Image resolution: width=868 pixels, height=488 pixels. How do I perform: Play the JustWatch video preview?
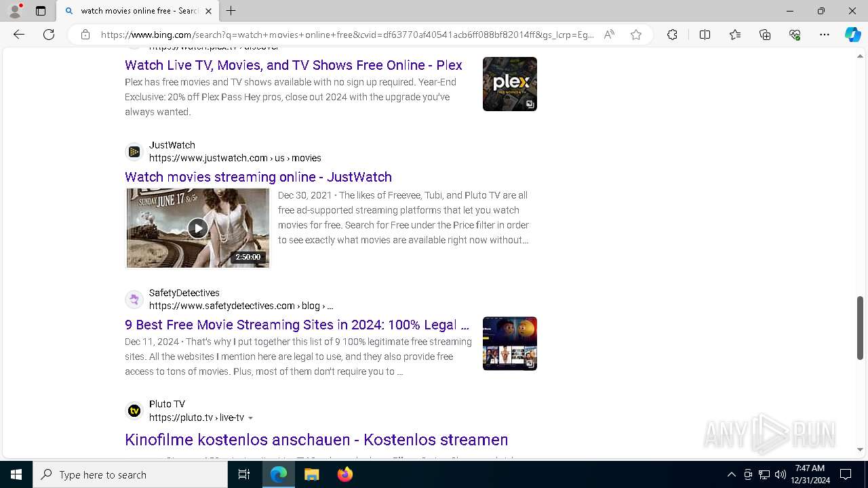point(197,228)
